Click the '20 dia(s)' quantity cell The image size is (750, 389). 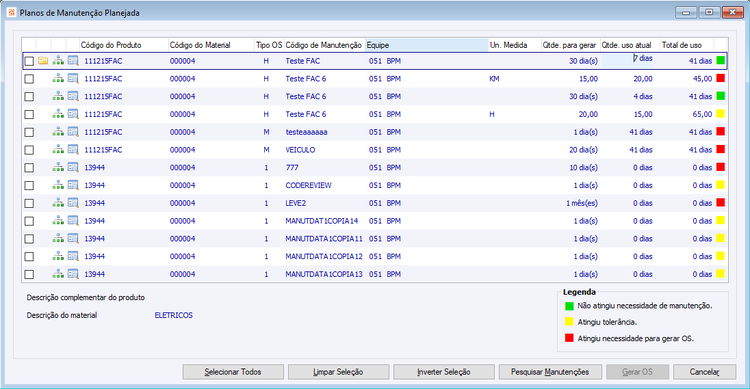[583, 150]
